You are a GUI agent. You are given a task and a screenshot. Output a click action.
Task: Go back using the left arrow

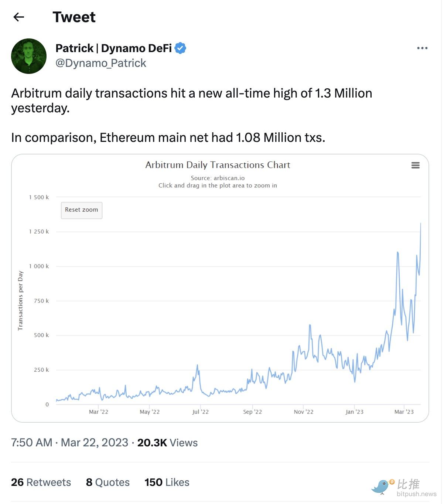coord(18,17)
